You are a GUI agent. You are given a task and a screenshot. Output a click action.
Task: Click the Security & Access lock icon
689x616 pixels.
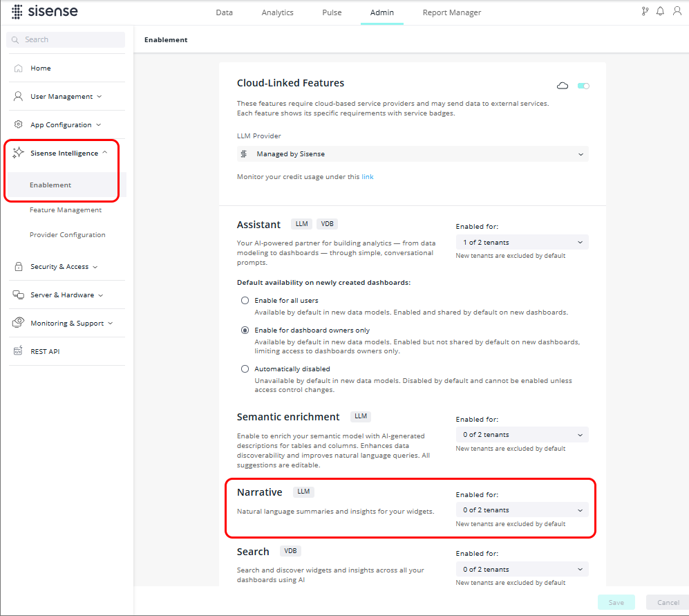19,266
